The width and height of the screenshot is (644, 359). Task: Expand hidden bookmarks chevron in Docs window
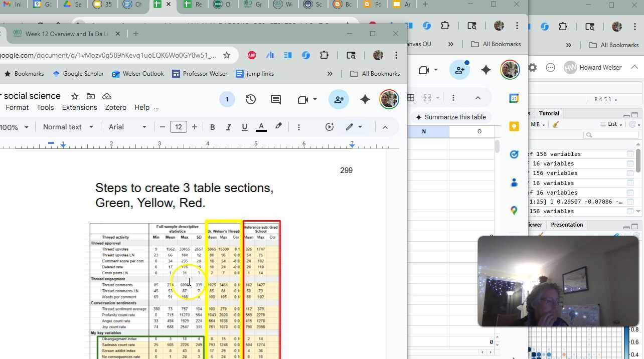(330, 74)
